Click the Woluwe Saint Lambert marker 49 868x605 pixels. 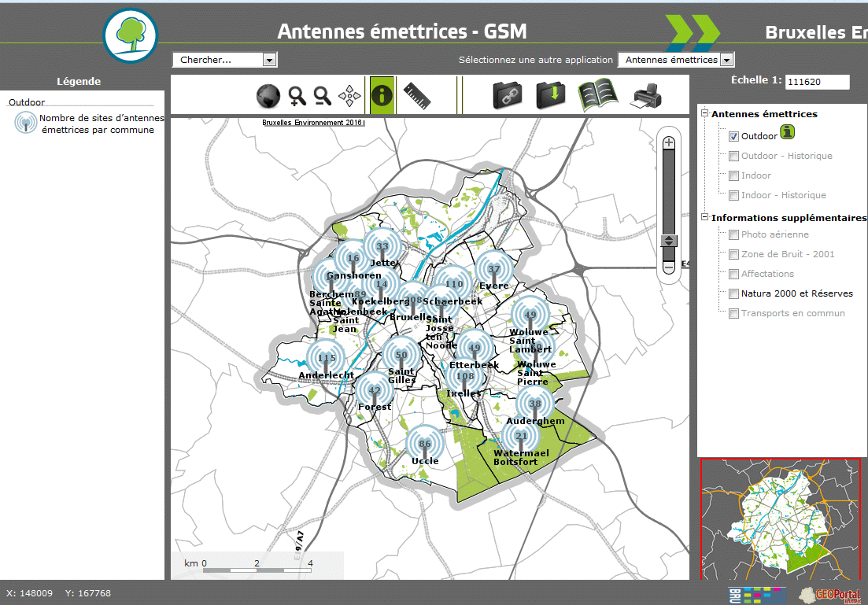(x=530, y=315)
